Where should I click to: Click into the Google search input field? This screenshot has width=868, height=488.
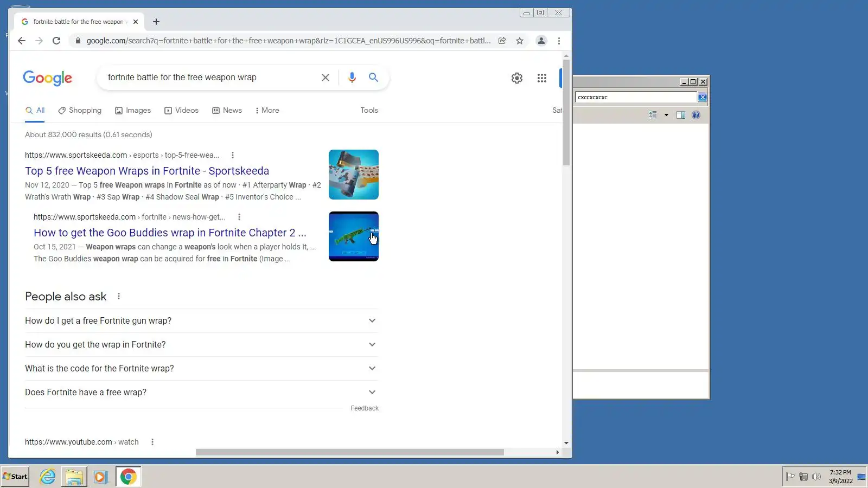point(212,78)
